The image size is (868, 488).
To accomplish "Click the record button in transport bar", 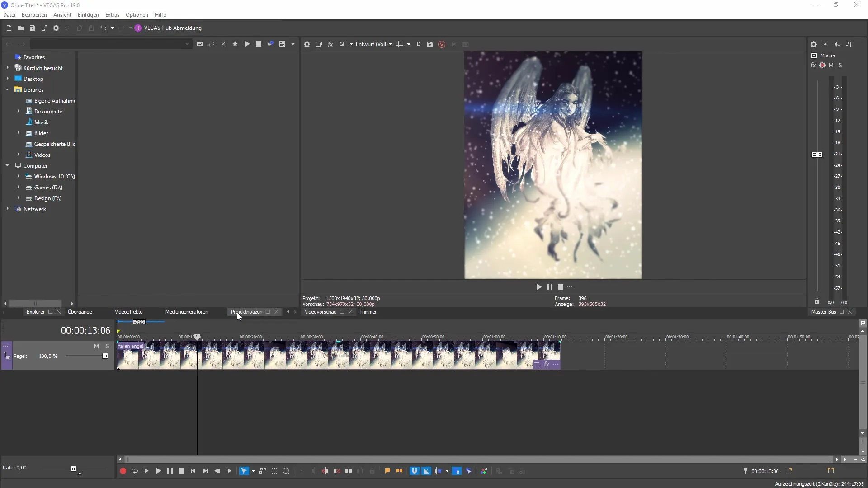I will pyautogui.click(x=123, y=471).
